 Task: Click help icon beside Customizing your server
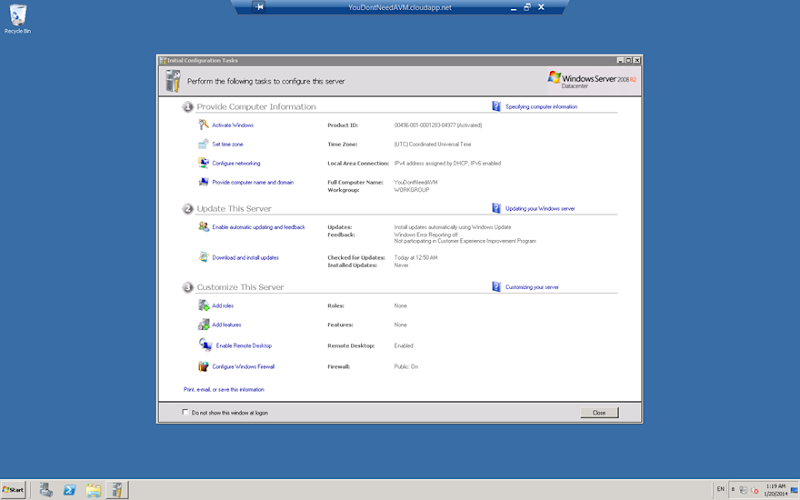pyautogui.click(x=496, y=287)
